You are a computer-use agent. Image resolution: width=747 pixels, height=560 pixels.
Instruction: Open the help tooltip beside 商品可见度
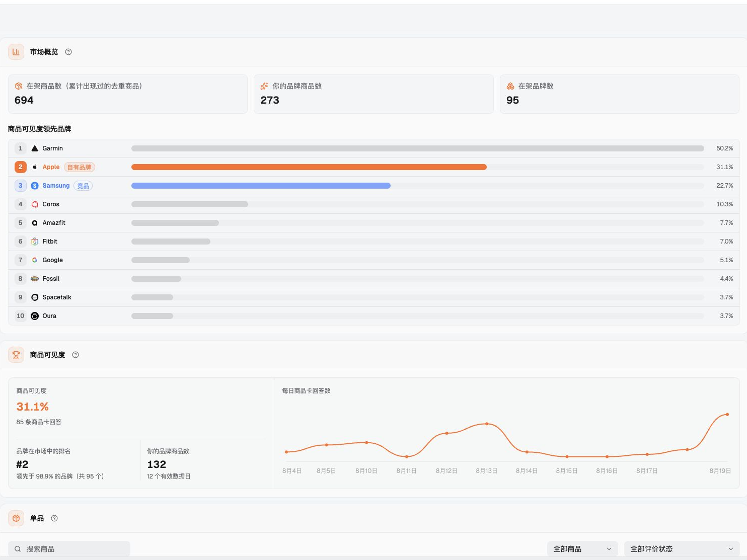tap(76, 355)
